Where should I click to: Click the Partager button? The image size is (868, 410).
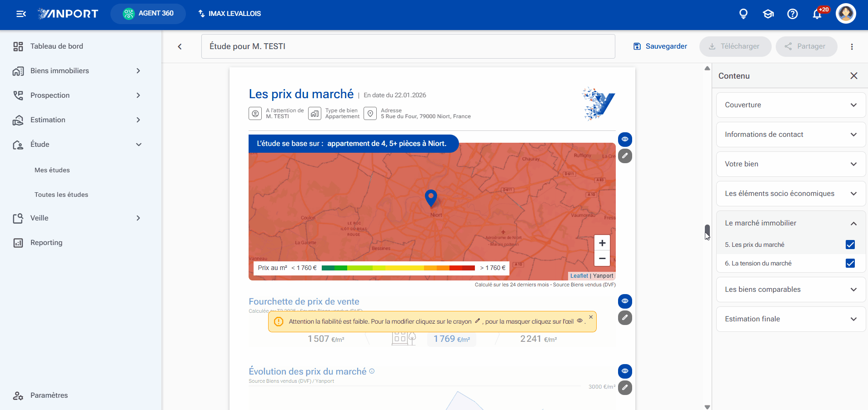806,46
